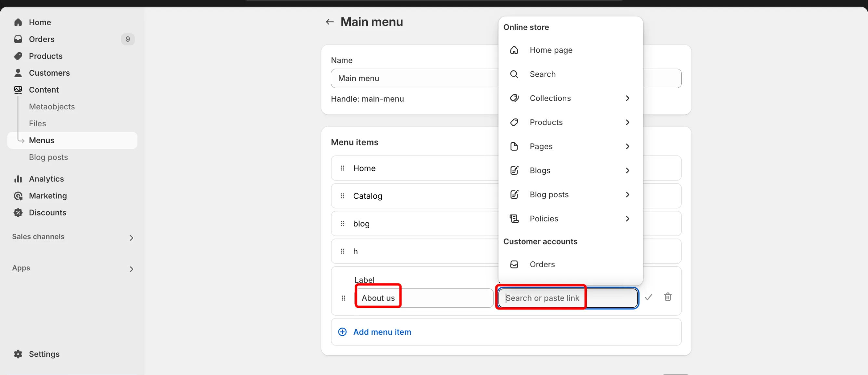Expand Sales channels section
This screenshot has height=375, width=868.
(131, 238)
